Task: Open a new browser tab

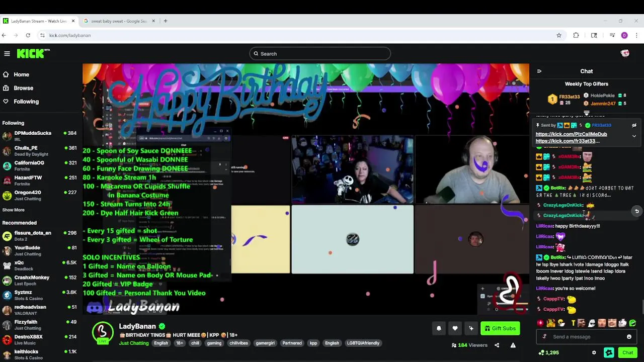Action: 166,21
